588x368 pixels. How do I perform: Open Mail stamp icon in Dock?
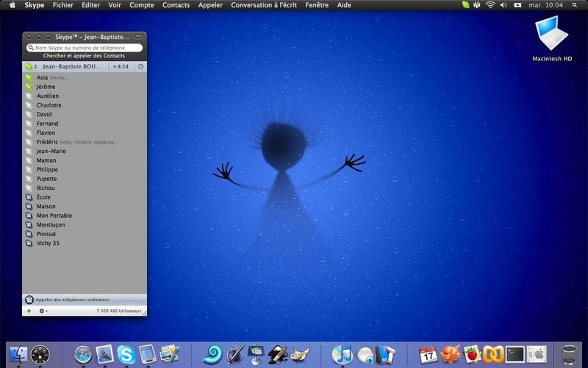pyautogui.click(x=104, y=354)
